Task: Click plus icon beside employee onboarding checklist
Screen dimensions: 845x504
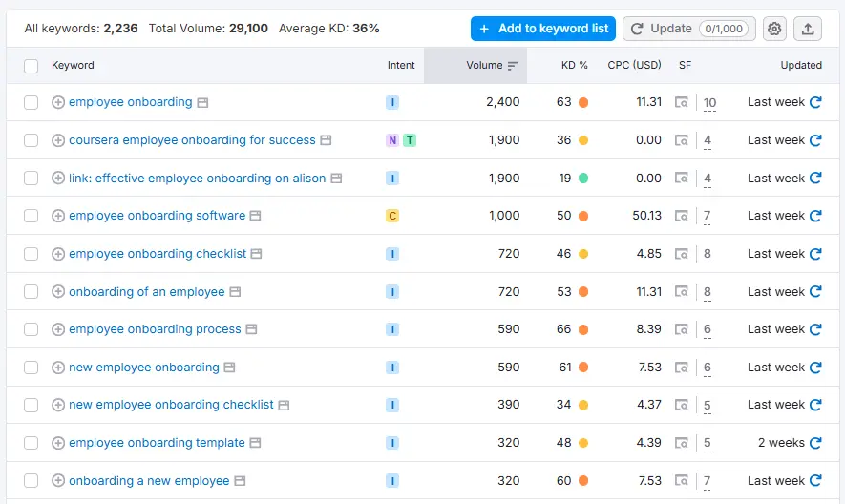Action: pyautogui.click(x=58, y=254)
